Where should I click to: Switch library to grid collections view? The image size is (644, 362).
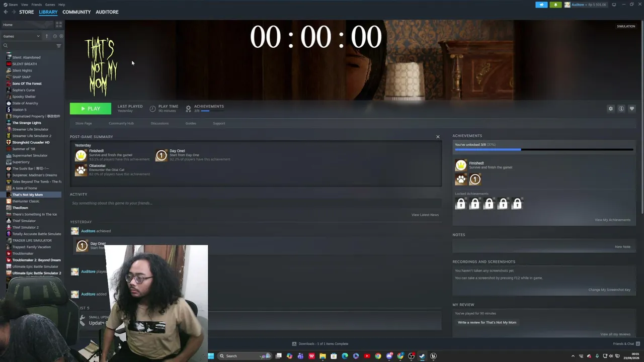59,24
